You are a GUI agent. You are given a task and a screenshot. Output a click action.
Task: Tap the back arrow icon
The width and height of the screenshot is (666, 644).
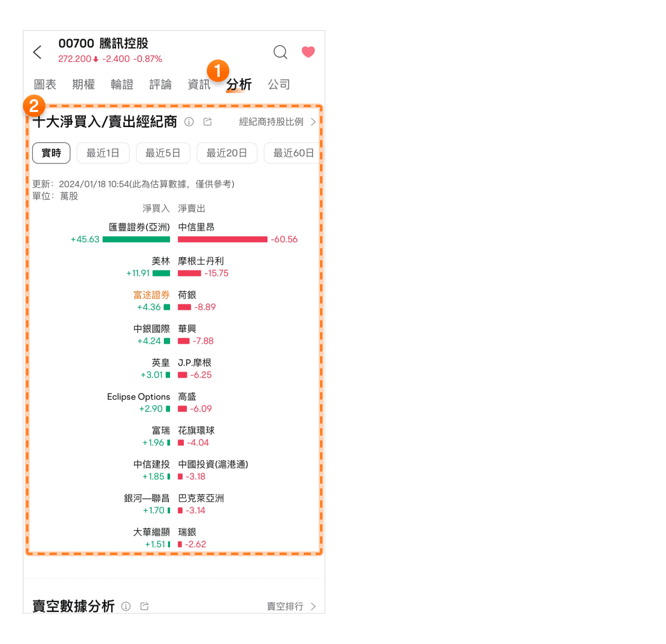[38, 52]
